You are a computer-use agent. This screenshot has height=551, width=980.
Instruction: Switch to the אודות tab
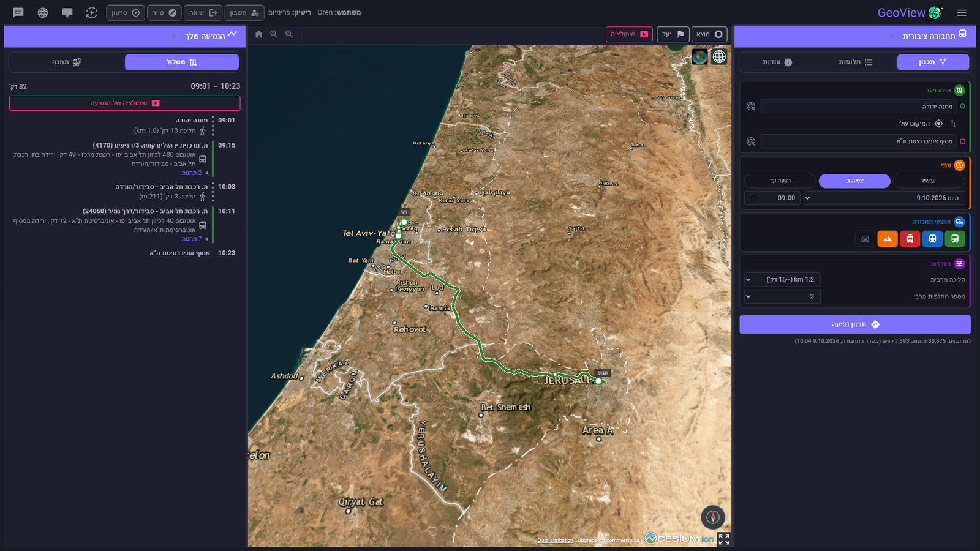coord(777,62)
